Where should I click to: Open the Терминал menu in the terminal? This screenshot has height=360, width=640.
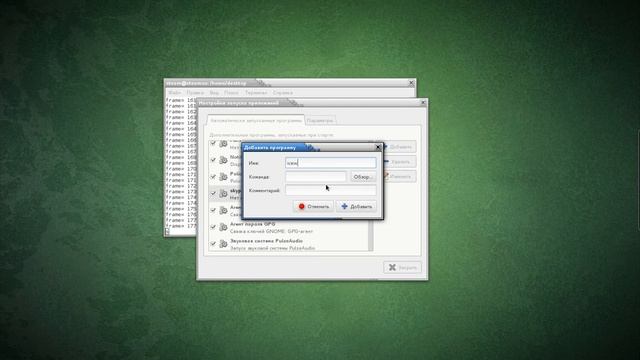coord(256,93)
